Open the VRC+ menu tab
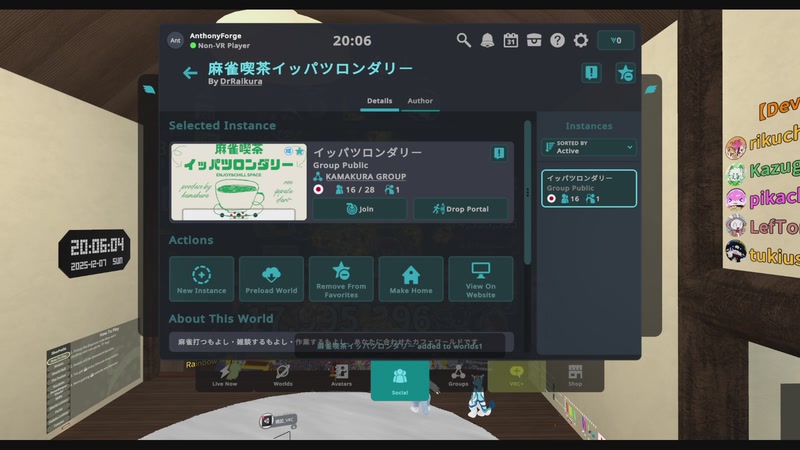This screenshot has width=800, height=450. pos(516,377)
